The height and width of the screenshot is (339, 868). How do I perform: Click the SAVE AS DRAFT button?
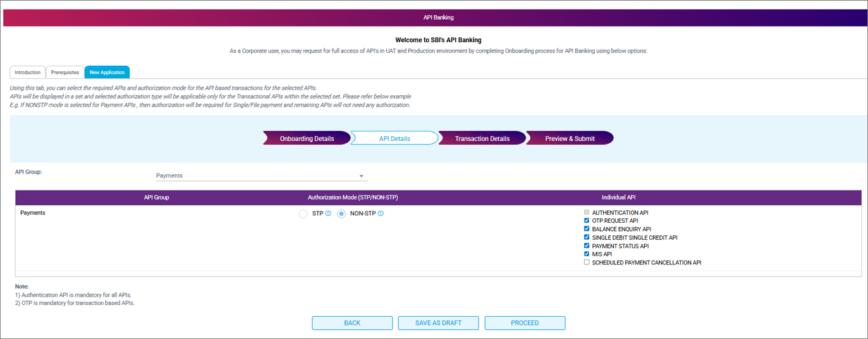(438, 323)
